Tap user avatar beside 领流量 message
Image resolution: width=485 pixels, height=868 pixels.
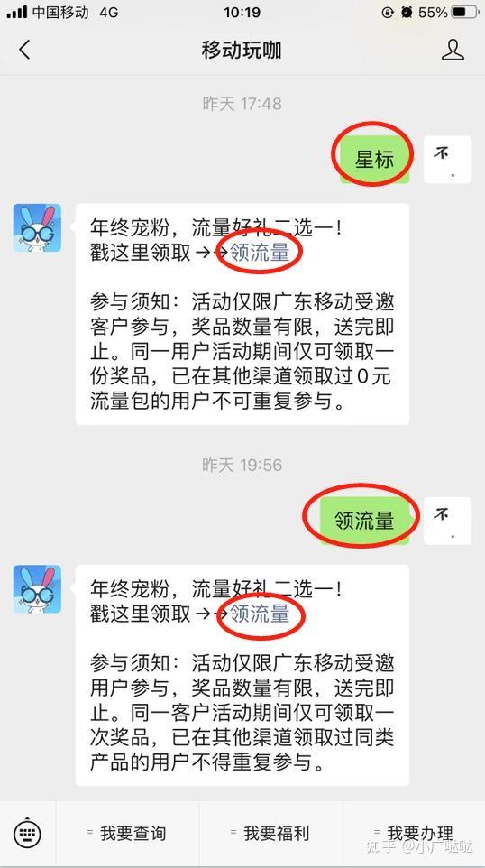[x=447, y=521]
